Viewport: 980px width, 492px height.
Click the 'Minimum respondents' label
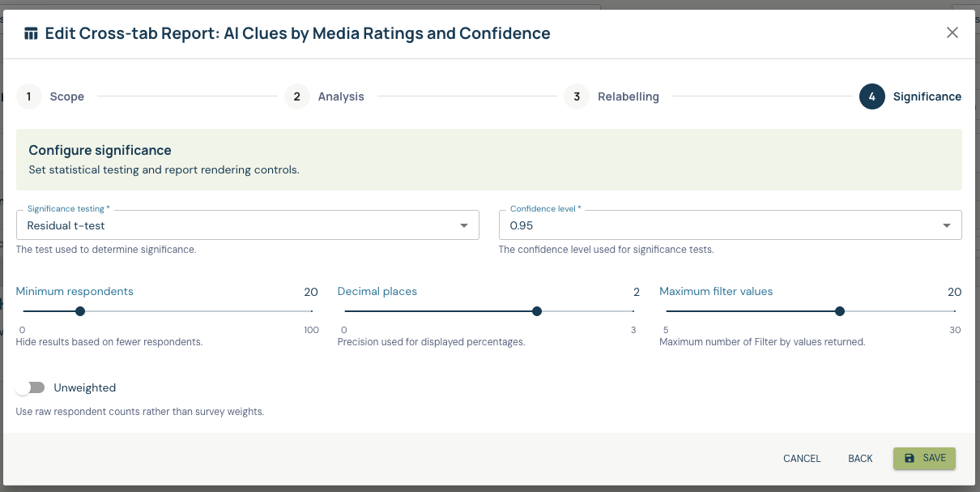(x=75, y=291)
